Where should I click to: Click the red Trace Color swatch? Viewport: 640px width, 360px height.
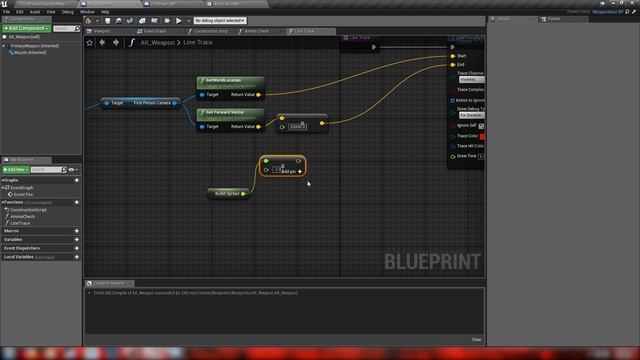click(x=482, y=136)
